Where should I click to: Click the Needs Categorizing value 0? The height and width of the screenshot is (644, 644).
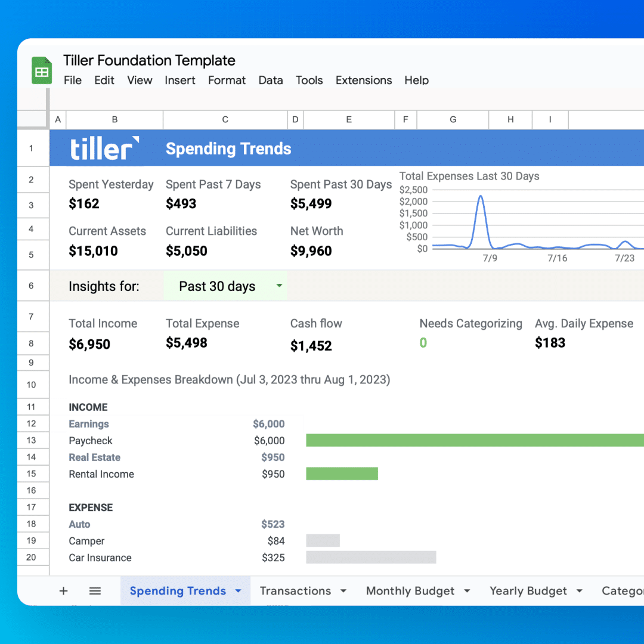coord(423,342)
